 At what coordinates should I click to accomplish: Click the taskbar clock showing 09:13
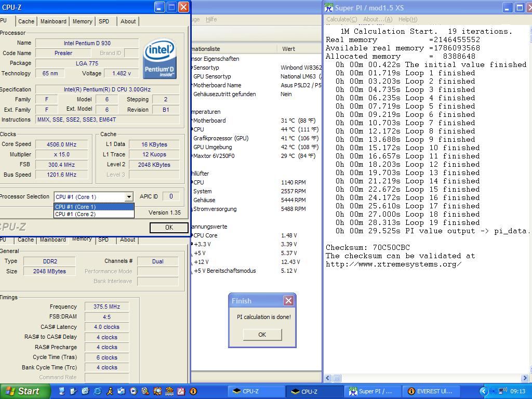pos(518,391)
